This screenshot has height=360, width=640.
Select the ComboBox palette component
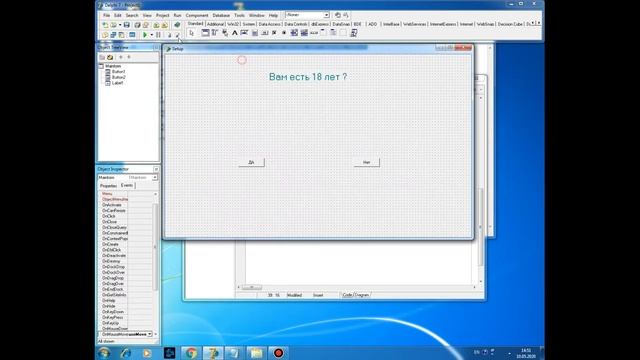coord(304,33)
